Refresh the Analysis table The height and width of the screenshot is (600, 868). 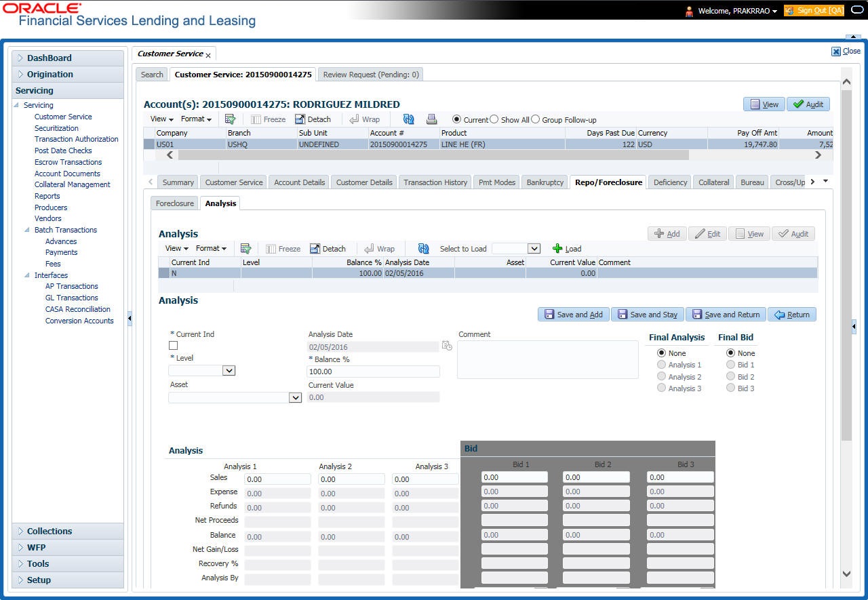tap(423, 249)
